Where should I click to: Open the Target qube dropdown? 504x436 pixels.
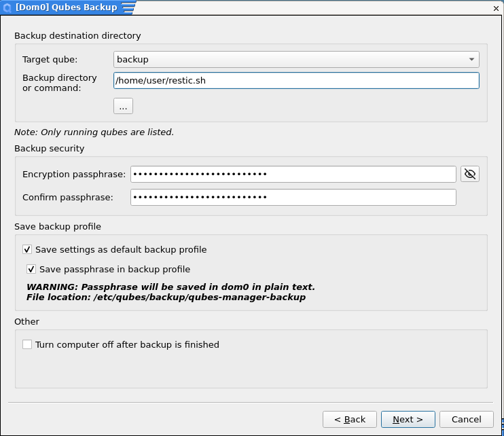click(296, 60)
